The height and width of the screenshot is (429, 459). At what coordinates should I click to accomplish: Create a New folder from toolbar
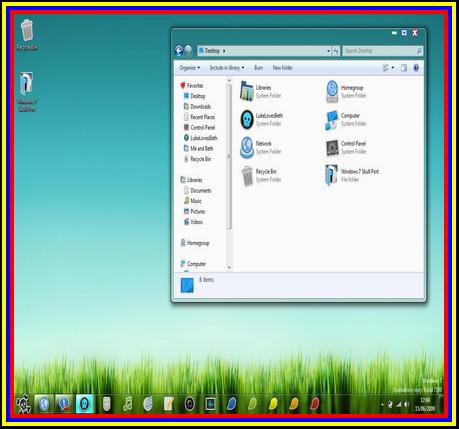pos(282,68)
